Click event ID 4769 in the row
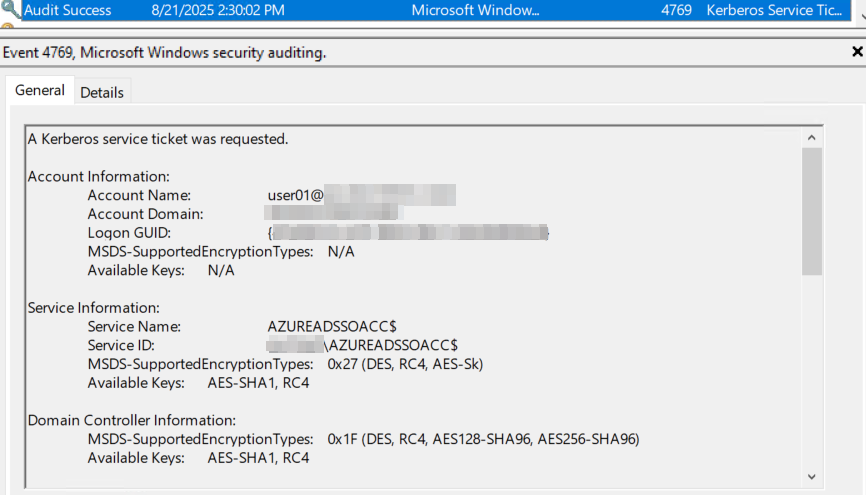The image size is (866, 495). pyautogui.click(x=677, y=10)
